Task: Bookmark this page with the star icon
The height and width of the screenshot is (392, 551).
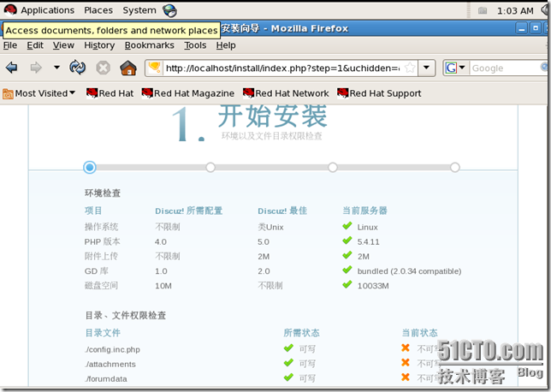Action: click(x=410, y=68)
